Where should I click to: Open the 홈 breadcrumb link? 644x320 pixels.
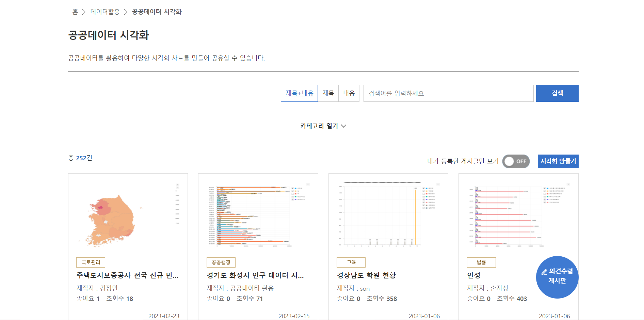coord(75,12)
